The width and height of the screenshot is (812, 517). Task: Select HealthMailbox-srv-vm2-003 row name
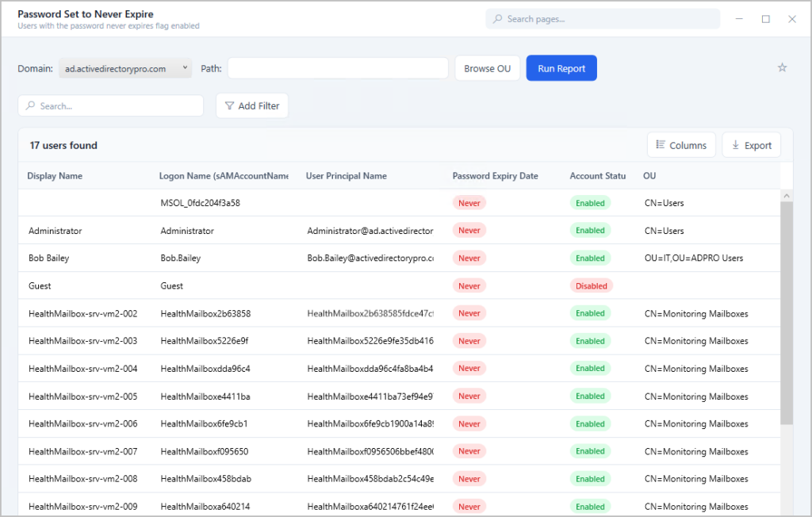tap(82, 341)
